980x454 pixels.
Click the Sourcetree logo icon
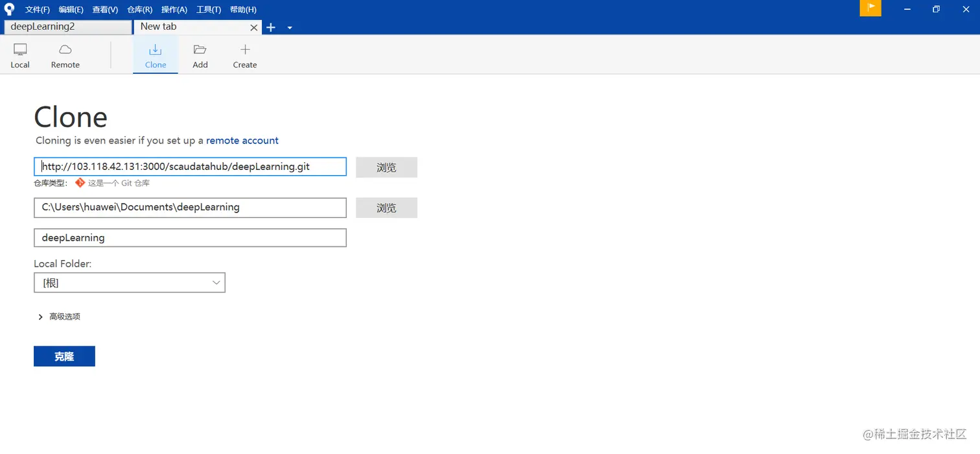click(9, 9)
